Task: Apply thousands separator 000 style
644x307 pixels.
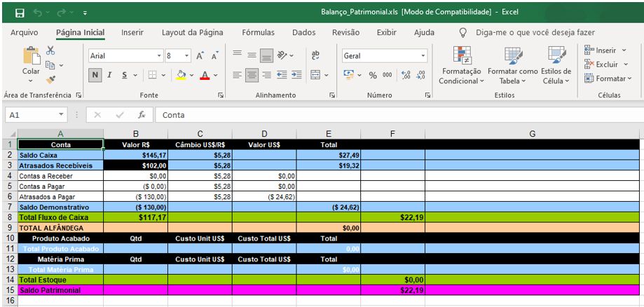Action: click(x=387, y=75)
